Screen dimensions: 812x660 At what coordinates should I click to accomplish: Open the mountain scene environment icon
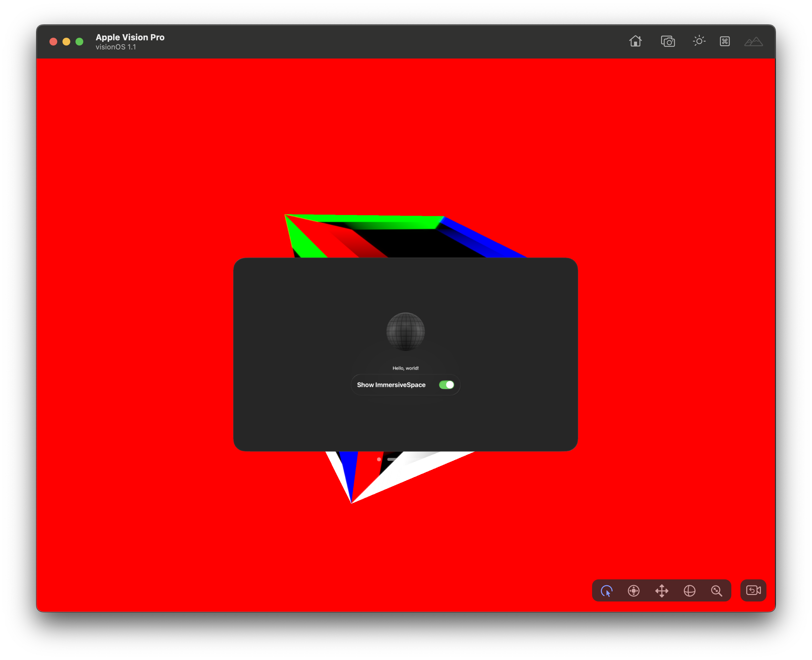[753, 41]
